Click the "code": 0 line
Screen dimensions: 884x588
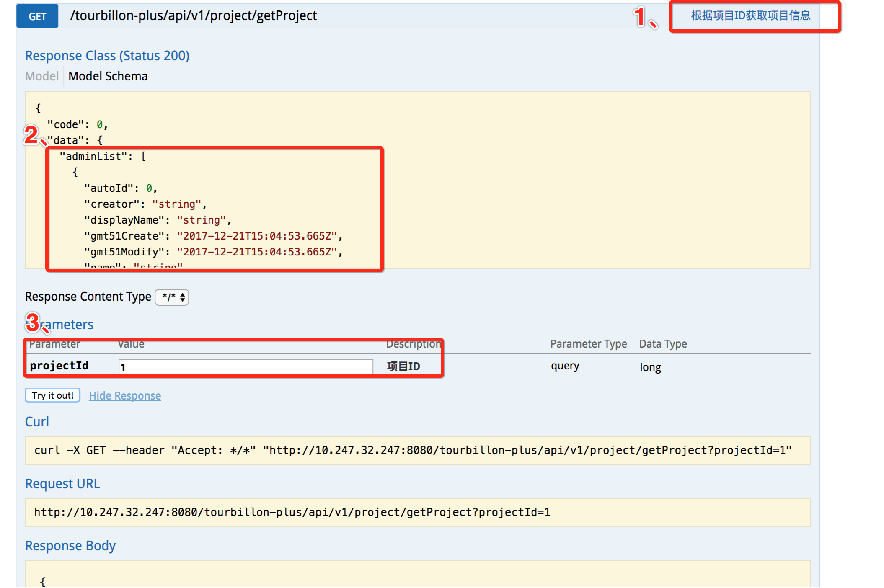click(x=78, y=125)
